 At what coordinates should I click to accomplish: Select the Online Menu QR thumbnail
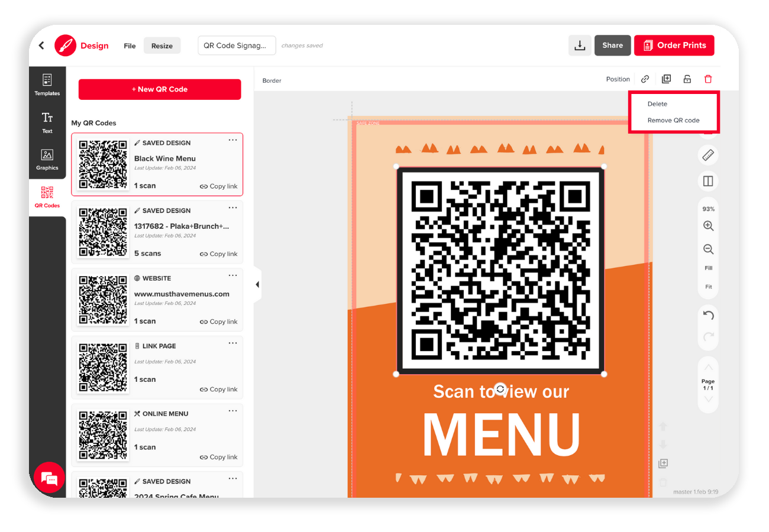click(x=104, y=435)
